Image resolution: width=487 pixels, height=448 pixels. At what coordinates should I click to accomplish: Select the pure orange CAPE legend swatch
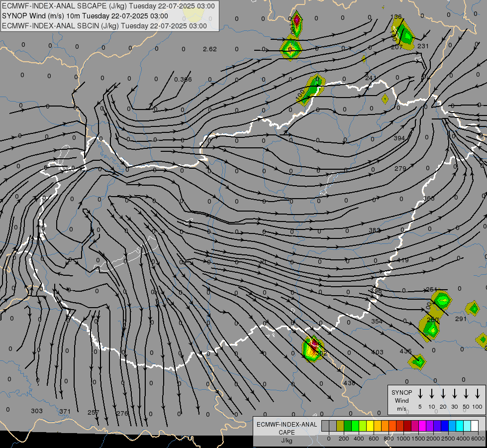tap(385, 426)
